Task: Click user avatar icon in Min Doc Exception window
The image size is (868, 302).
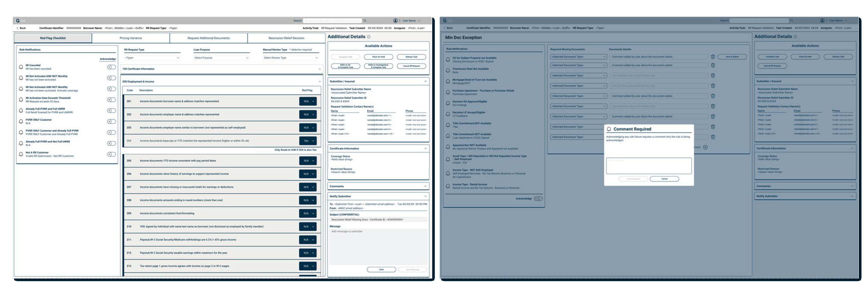Action: click(822, 21)
